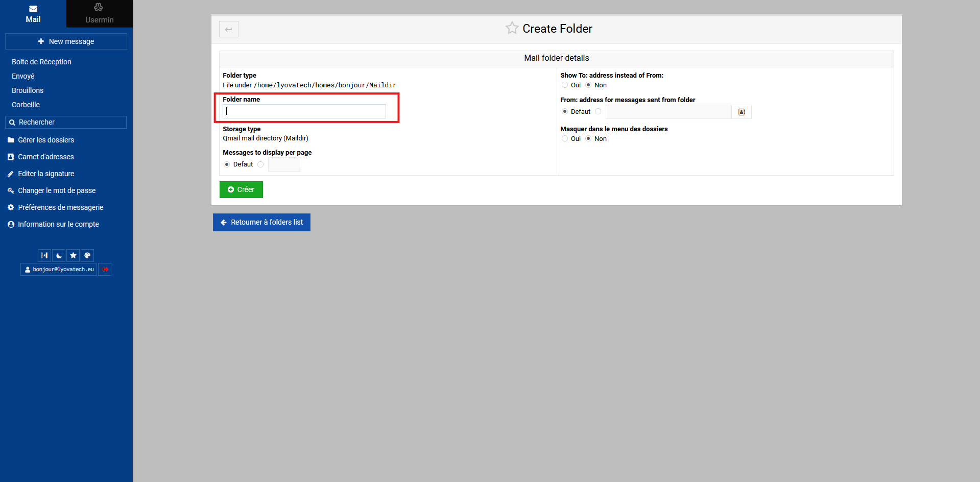Image resolution: width=980 pixels, height=482 pixels.
Task: Click the green Créer button
Action: pyautogui.click(x=241, y=189)
